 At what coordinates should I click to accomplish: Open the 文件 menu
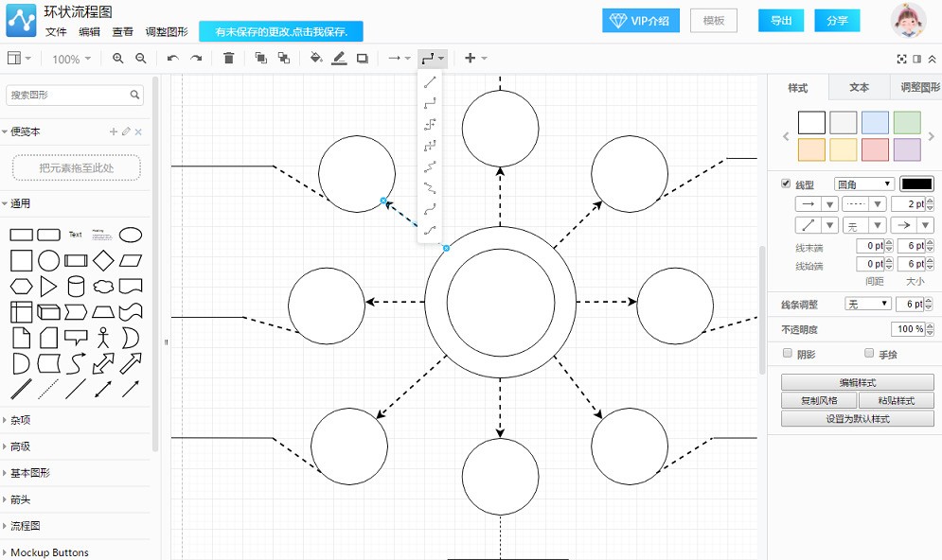pos(56,32)
